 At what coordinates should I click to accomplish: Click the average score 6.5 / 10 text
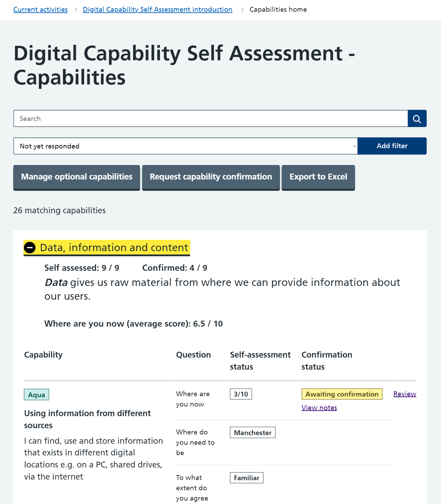point(133,324)
